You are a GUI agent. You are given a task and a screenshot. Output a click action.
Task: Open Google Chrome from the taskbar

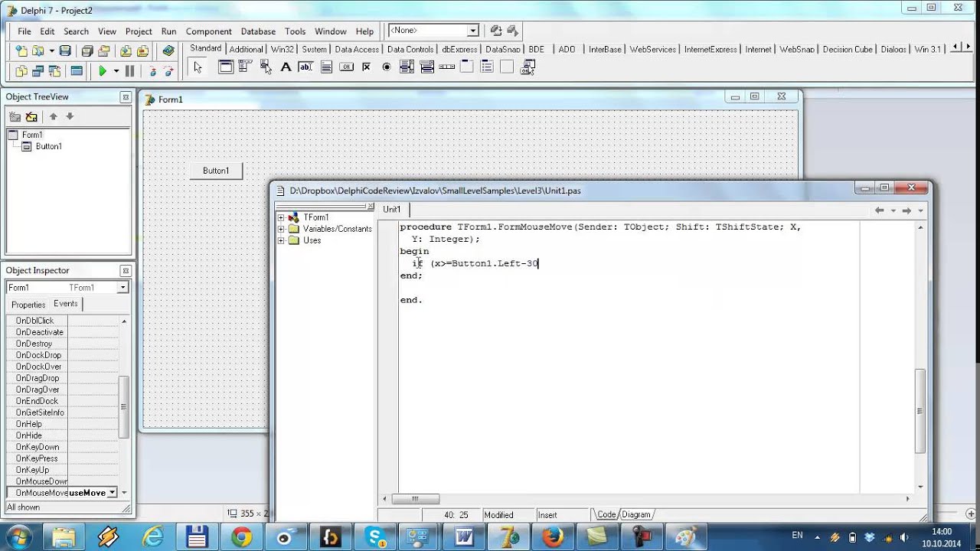[241, 537]
